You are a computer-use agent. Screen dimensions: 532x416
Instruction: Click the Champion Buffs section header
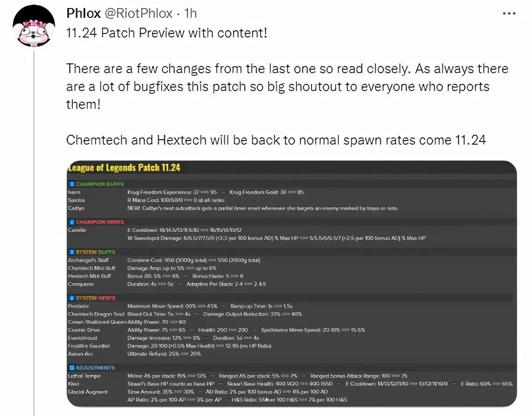tap(100, 184)
